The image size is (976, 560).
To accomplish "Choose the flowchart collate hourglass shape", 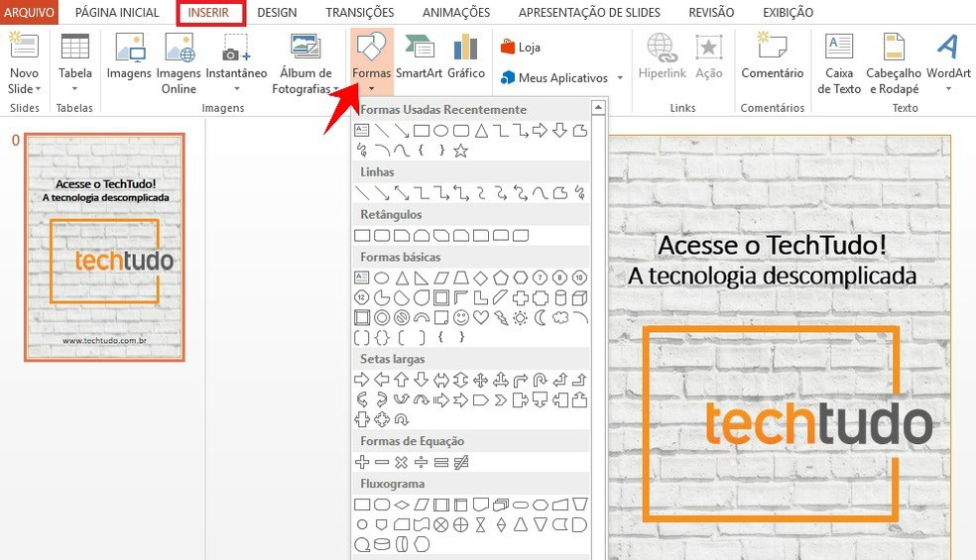I will point(480,524).
